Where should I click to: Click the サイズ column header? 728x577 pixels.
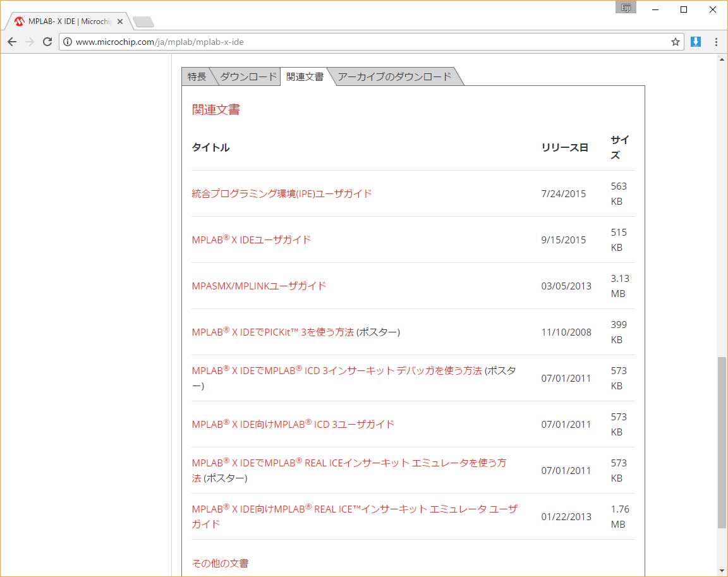(620, 147)
